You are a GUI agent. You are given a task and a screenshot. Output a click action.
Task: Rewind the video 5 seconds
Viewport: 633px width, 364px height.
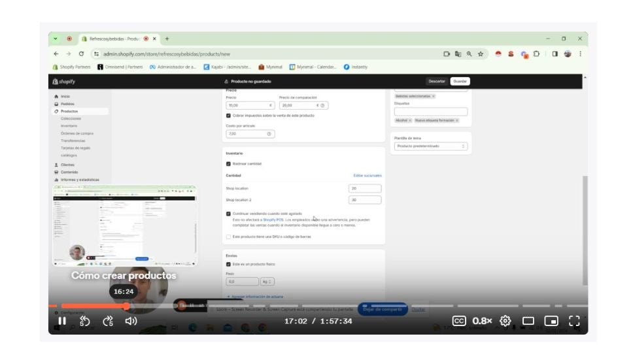84,321
